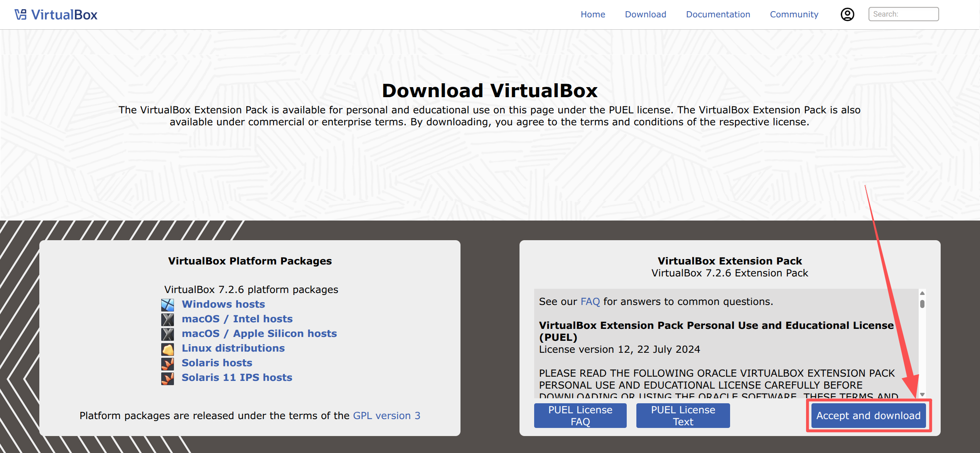Click the Accept and download button

(x=869, y=416)
